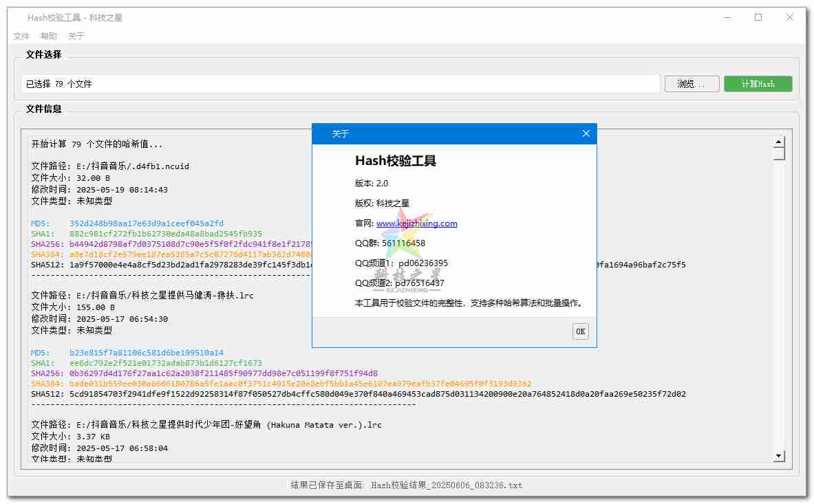This screenshot has width=814, height=504.
Task: Close the main Hash校验工具 window
Action: pyautogui.click(x=790, y=18)
